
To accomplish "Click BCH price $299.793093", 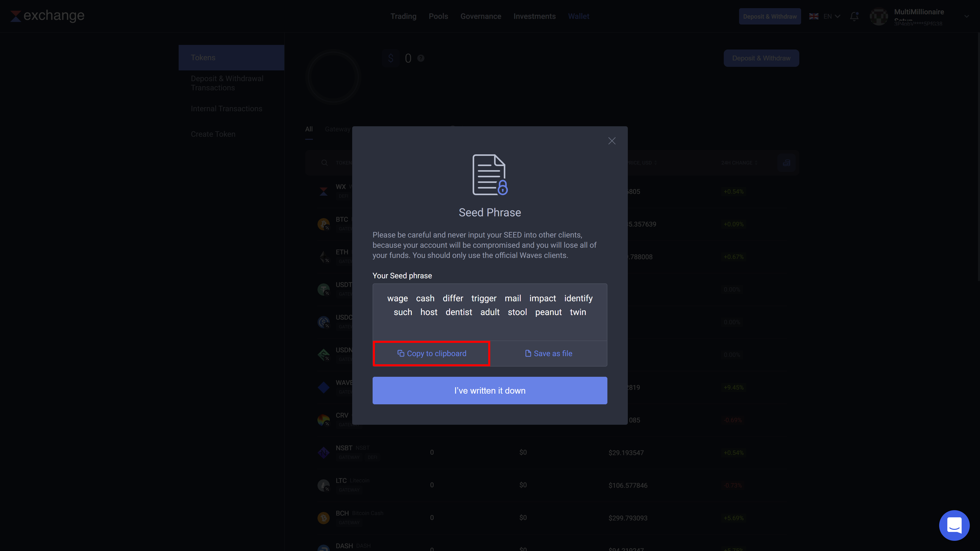I will [628, 518].
